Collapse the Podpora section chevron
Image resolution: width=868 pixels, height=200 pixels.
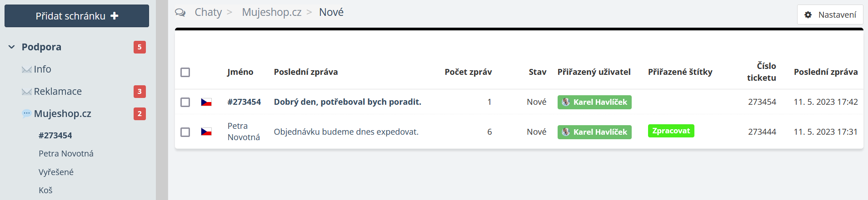pos(12,47)
